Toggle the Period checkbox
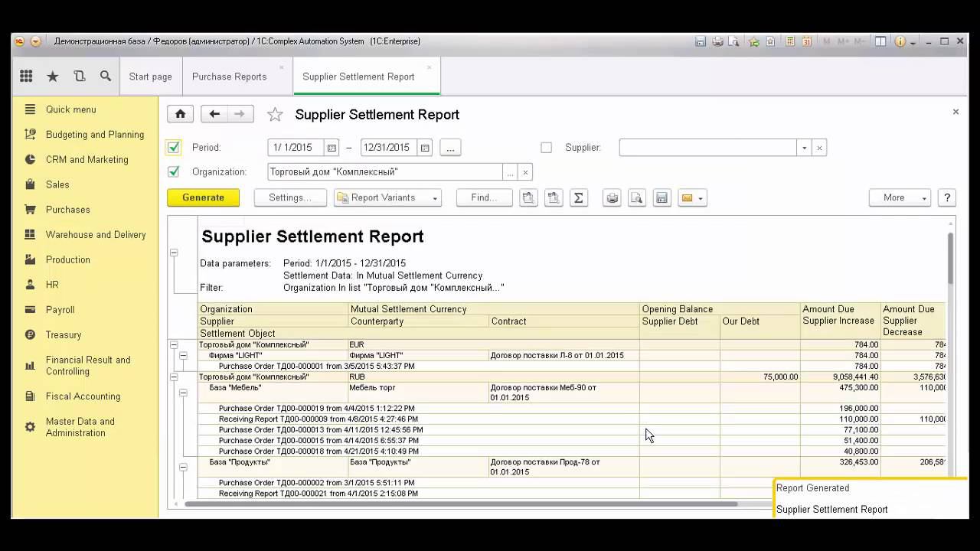980x551 pixels. pyautogui.click(x=174, y=147)
